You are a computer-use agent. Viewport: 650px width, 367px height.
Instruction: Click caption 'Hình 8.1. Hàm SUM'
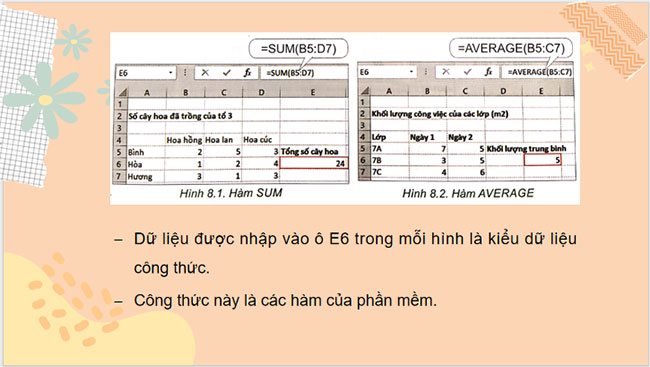231,193
